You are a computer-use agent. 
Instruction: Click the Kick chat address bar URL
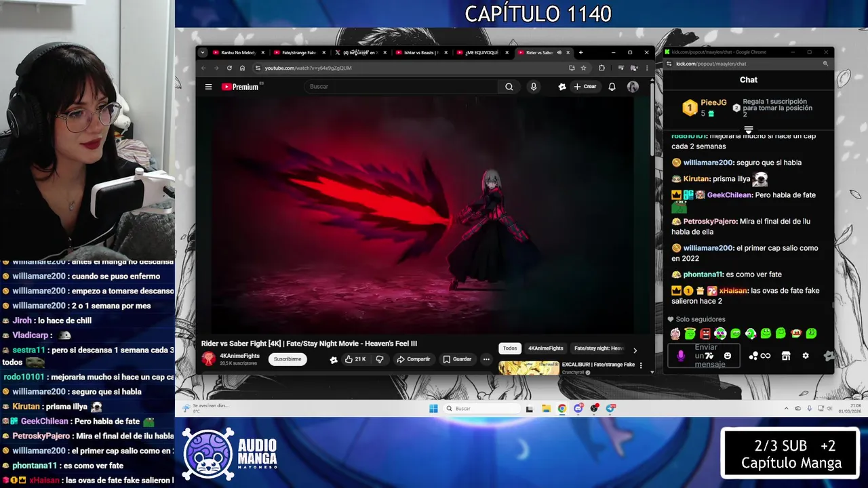pyautogui.click(x=711, y=64)
